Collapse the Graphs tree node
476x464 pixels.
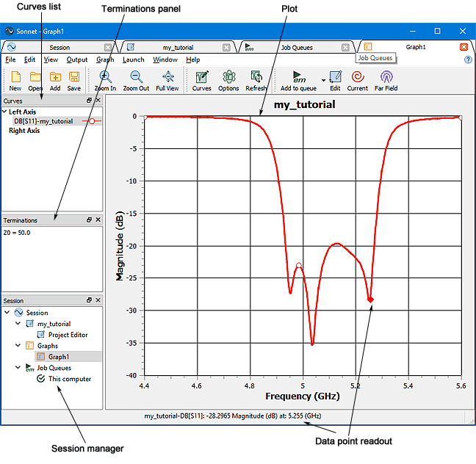pyautogui.click(x=18, y=345)
